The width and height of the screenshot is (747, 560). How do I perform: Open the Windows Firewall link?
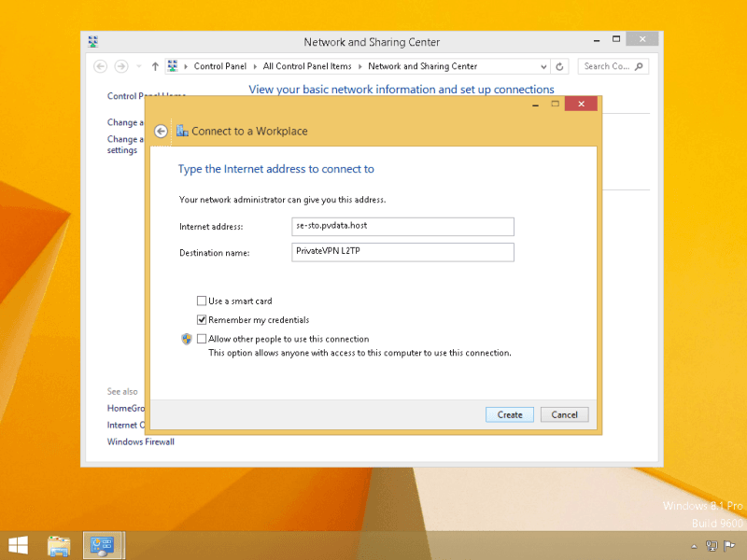140,441
